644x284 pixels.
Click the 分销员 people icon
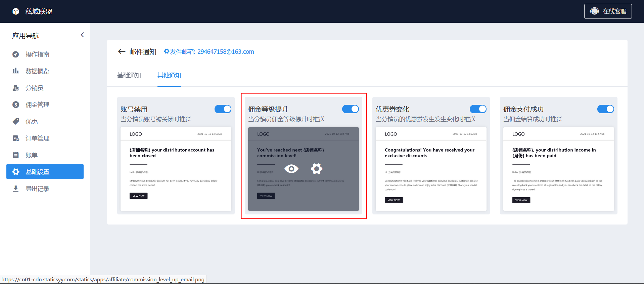16,88
